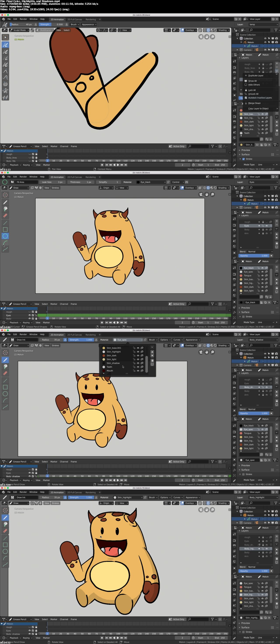
Task: Click auto-keying record dot in 00:02:23 frame timeline
Action: click(x=102, y=165)
